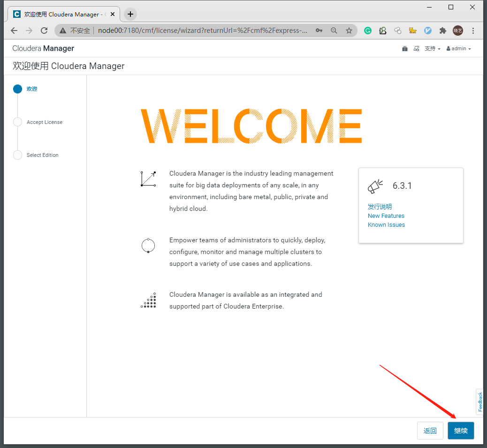Open saved password key icon
Screen dimensions: 487x448
[319, 31]
